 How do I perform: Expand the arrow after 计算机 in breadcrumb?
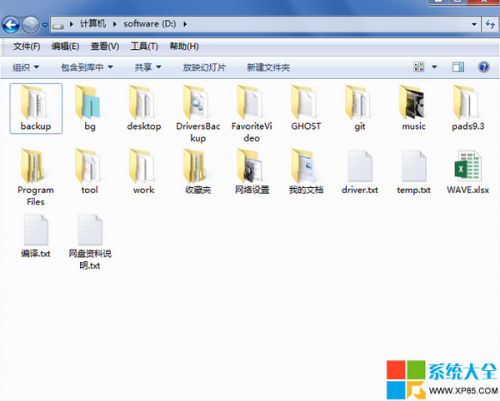click(x=115, y=24)
